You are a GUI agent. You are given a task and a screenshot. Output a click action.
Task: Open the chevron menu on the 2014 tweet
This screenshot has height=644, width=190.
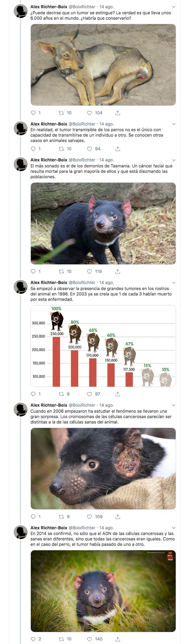tap(173, 528)
